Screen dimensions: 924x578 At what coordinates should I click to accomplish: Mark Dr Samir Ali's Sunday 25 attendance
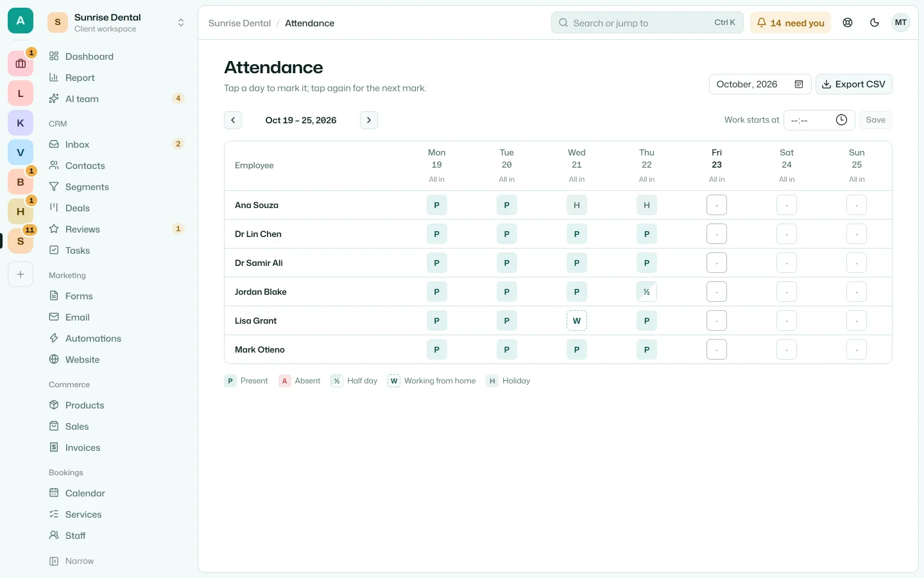coord(857,263)
